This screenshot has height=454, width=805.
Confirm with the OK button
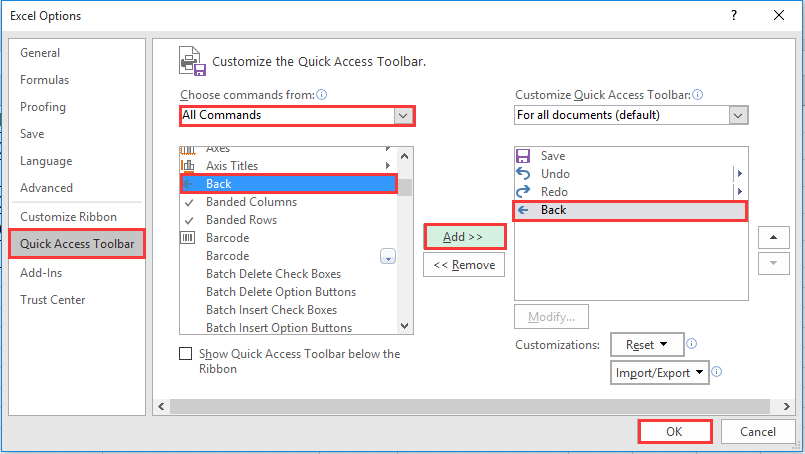(x=675, y=431)
